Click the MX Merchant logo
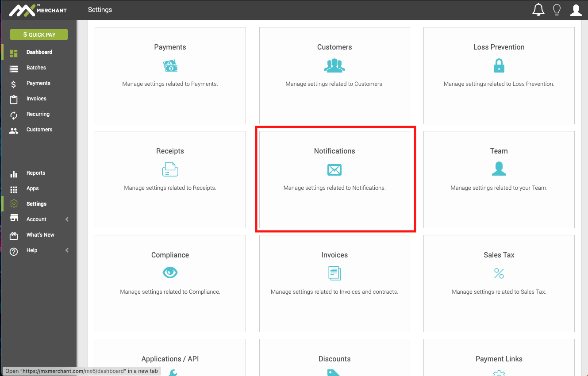The image size is (588, 376). (38, 9)
